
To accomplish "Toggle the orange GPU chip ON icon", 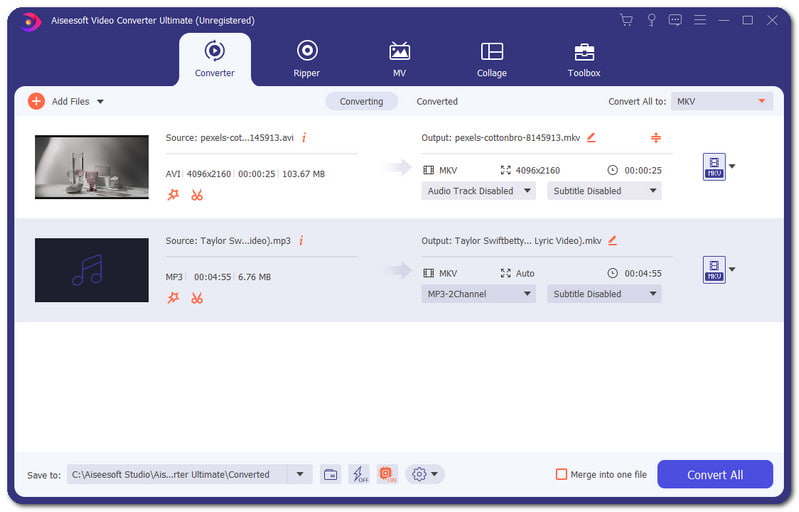I will (387, 474).
